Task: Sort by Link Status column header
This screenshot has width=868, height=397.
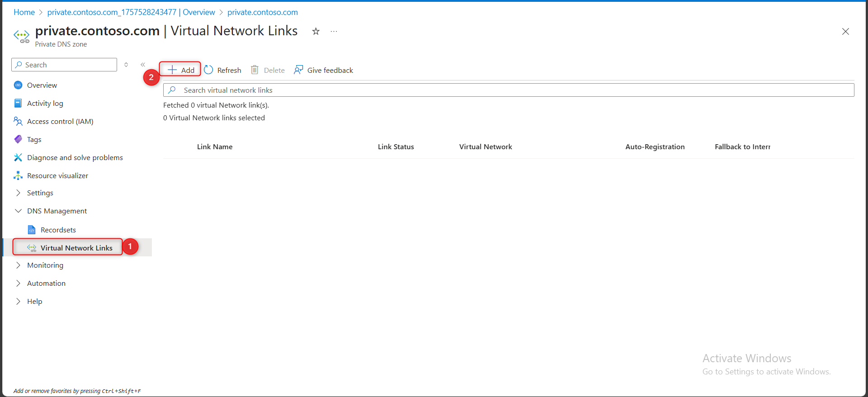Action: click(x=396, y=147)
